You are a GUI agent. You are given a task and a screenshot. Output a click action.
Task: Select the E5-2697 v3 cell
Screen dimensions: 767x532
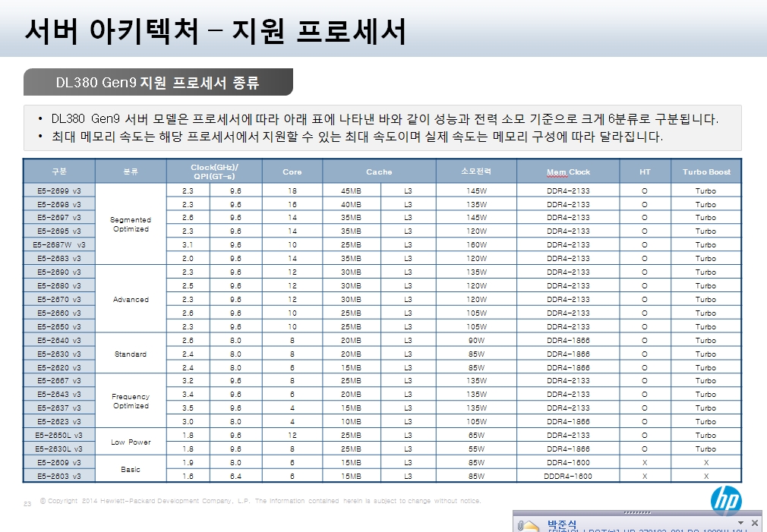(x=59, y=218)
